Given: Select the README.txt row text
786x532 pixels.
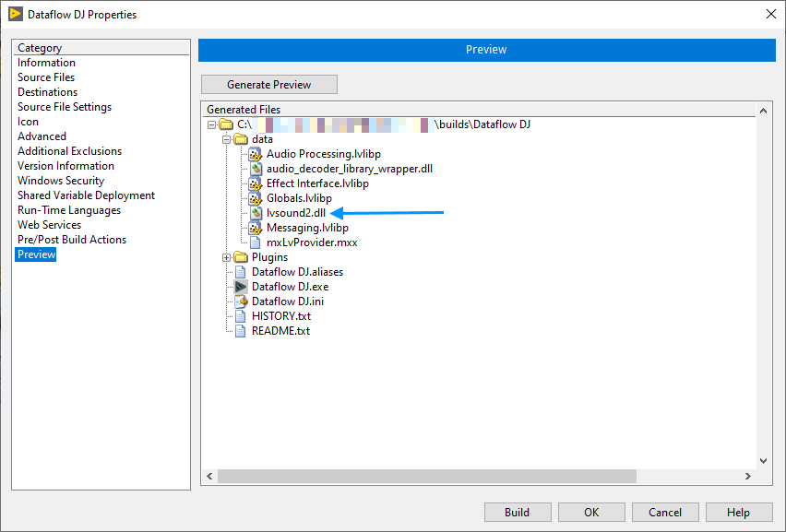Looking at the screenshot, I should click(280, 331).
